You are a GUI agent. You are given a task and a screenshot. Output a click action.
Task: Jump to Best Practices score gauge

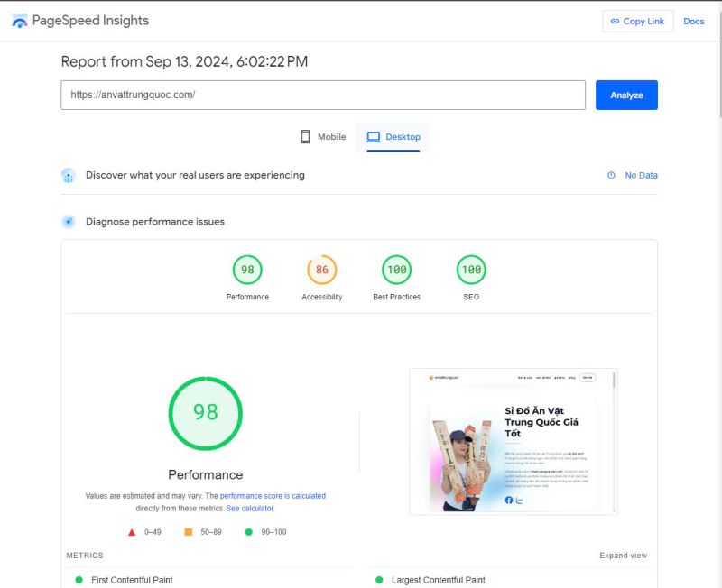point(396,270)
